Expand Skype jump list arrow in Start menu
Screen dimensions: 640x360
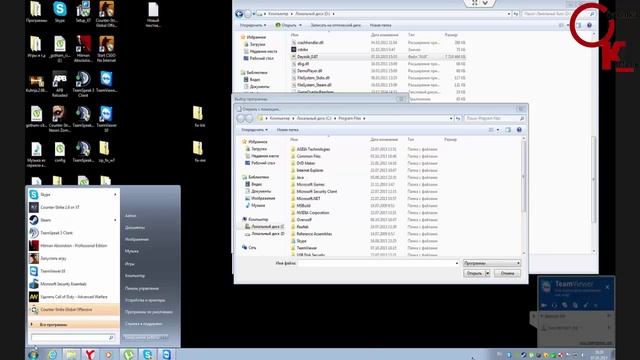(115, 195)
